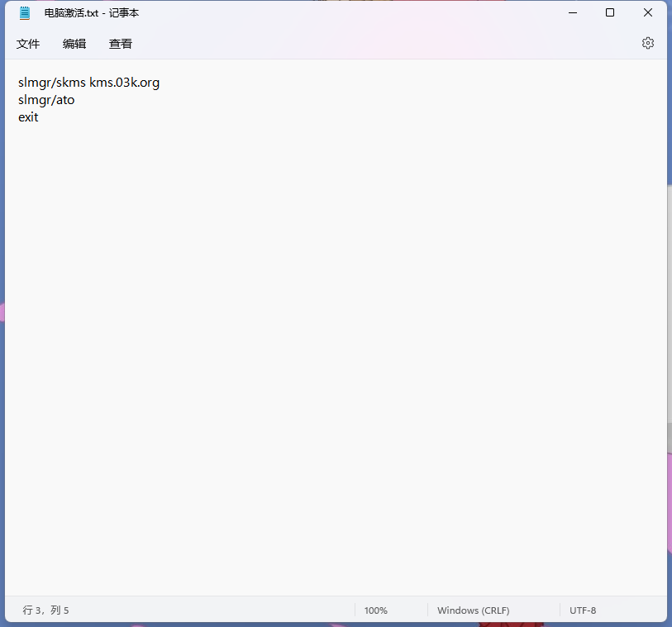Open the 查看 menu
Image resolution: width=672 pixels, height=627 pixels.
(121, 44)
